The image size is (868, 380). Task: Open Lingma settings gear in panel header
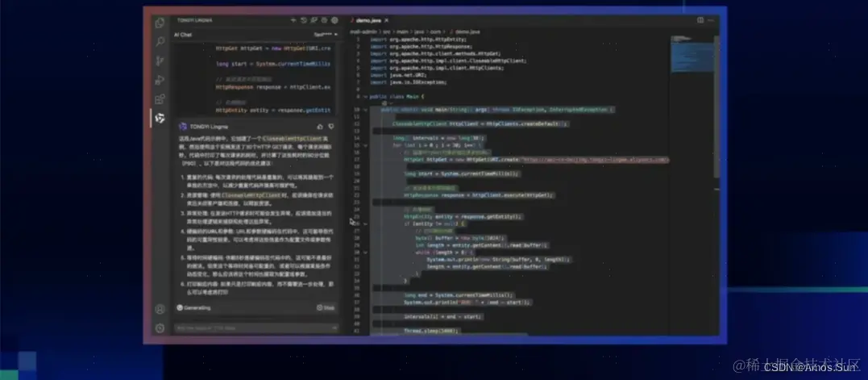click(x=334, y=20)
